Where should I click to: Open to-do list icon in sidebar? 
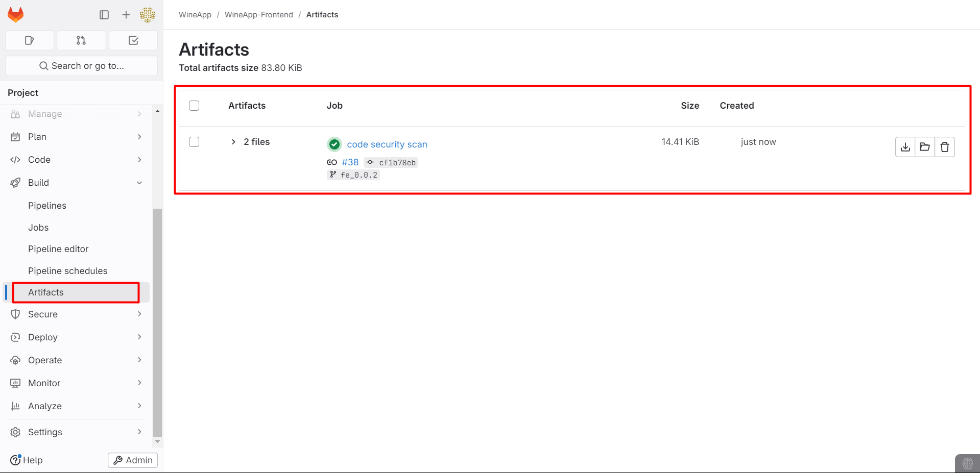click(x=133, y=40)
